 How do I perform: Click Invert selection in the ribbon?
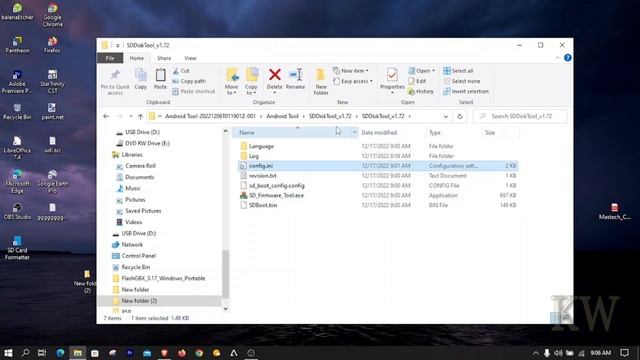click(466, 91)
